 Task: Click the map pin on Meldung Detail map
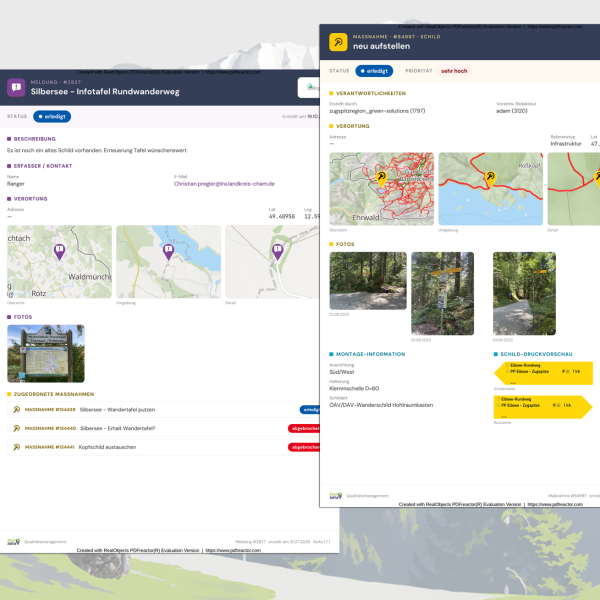coord(277,252)
